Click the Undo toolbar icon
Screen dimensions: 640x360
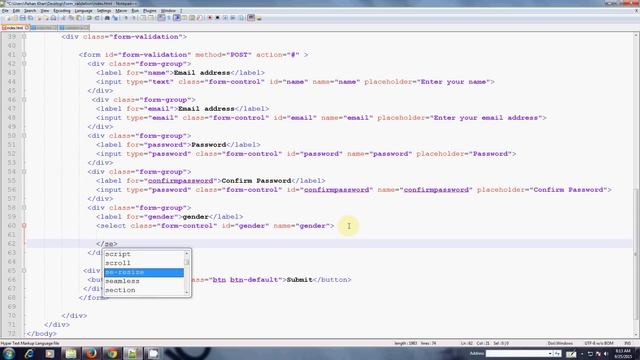[x=89, y=18]
